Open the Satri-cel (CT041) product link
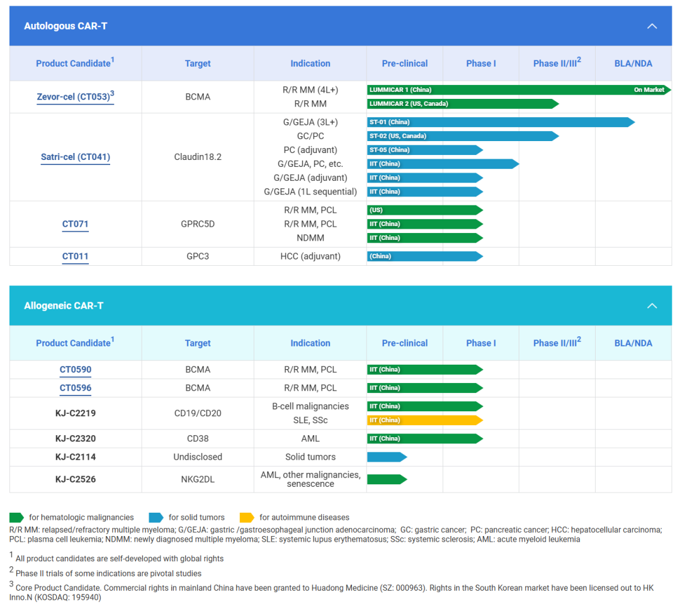Screen dimensions: 680x616 75,157
